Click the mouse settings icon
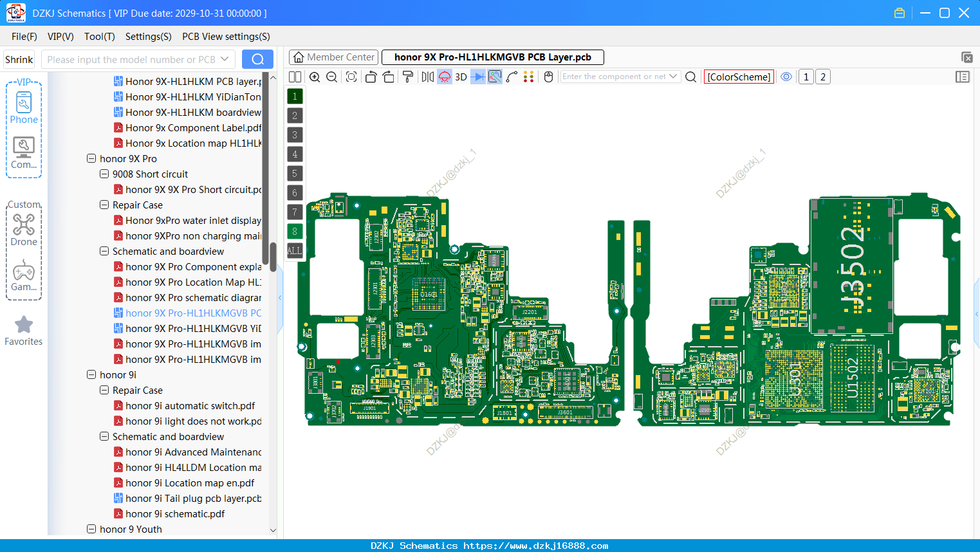 [x=549, y=77]
